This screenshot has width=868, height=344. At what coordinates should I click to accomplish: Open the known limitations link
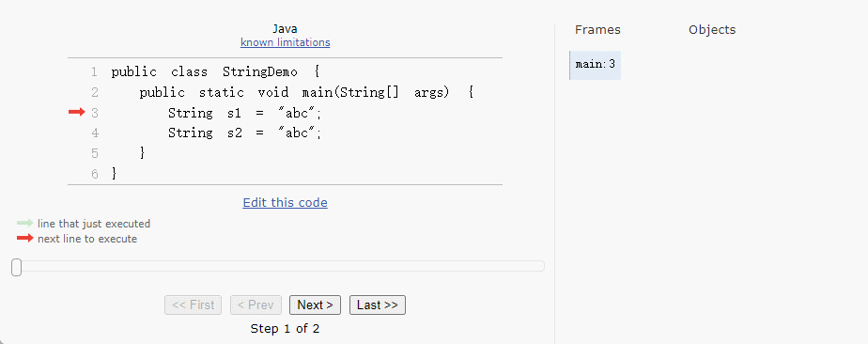[285, 42]
